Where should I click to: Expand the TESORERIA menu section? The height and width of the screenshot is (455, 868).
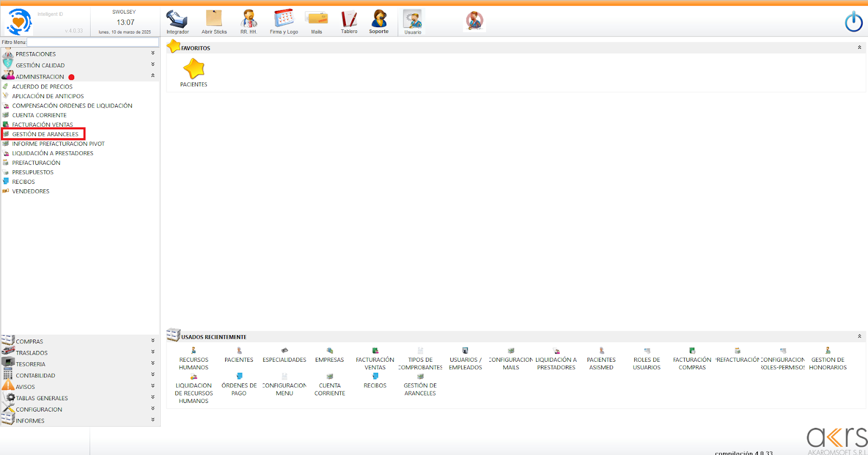[x=152, y=363]
